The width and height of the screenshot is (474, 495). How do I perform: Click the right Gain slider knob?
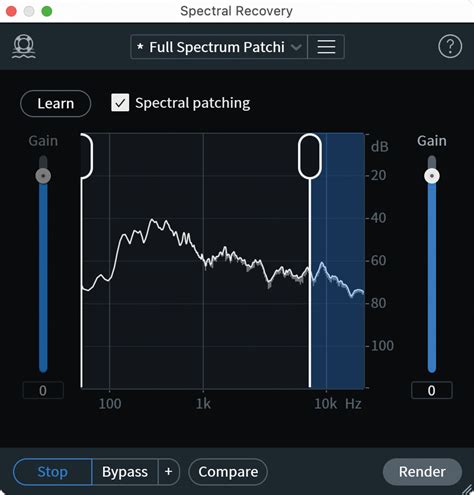coord(432,176)
